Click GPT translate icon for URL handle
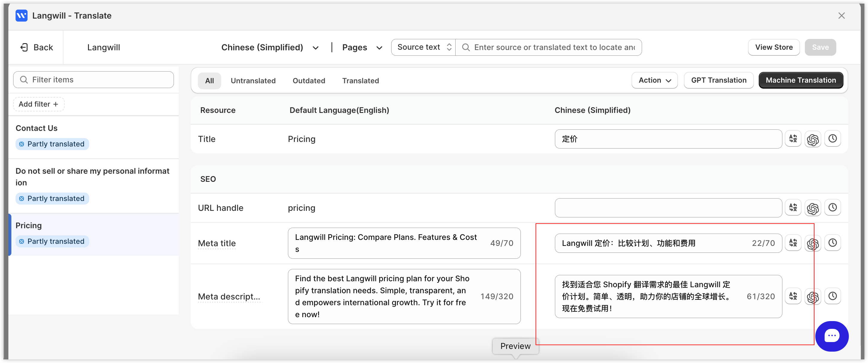This screenshot has height=363, width=868. tap(813, 207)
